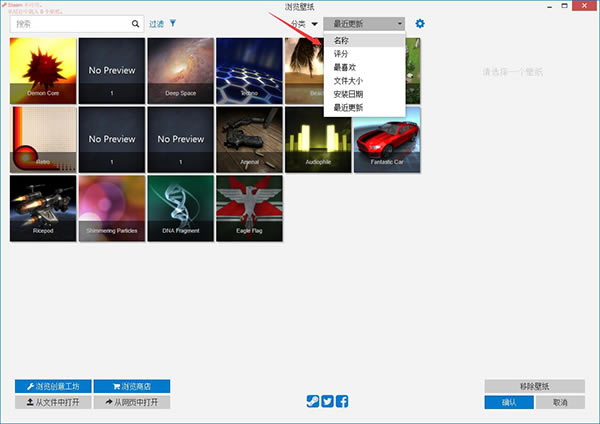Open the settings gear icon
Image resolution: width=600 pixels, height=424 pixels.
coord(420,24)
